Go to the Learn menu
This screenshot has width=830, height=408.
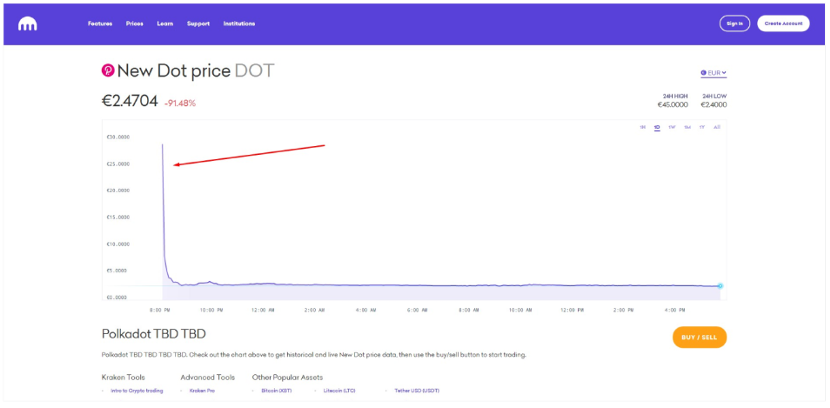click(165, 24)
